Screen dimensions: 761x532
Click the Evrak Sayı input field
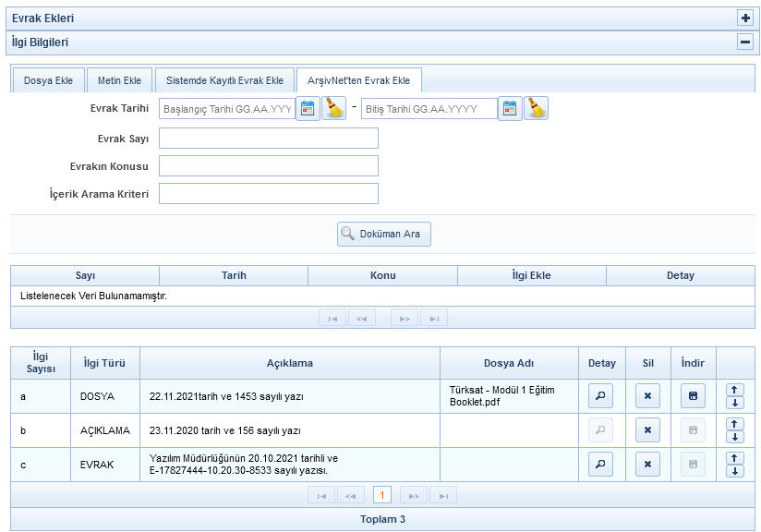(x=269, y=138)
